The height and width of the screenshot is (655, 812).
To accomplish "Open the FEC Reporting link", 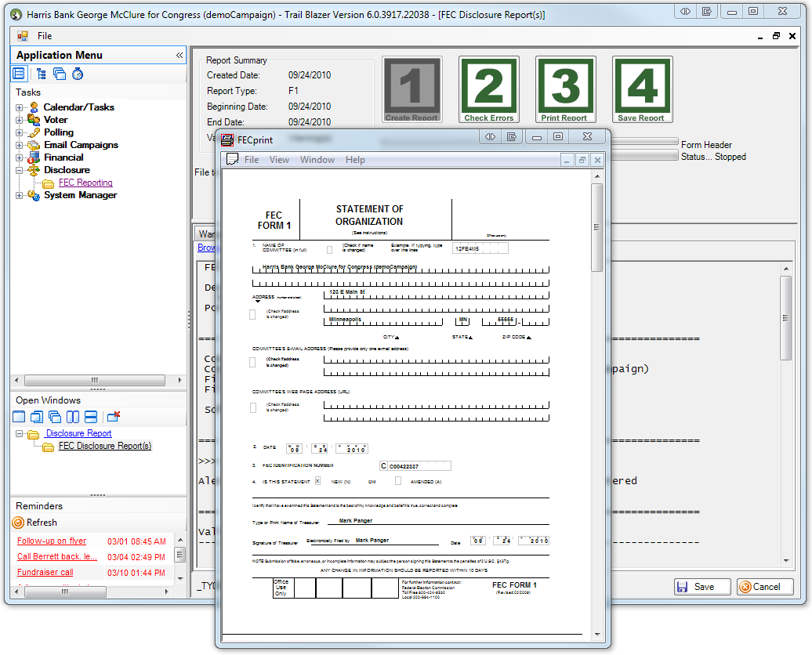I will [85, 183].
